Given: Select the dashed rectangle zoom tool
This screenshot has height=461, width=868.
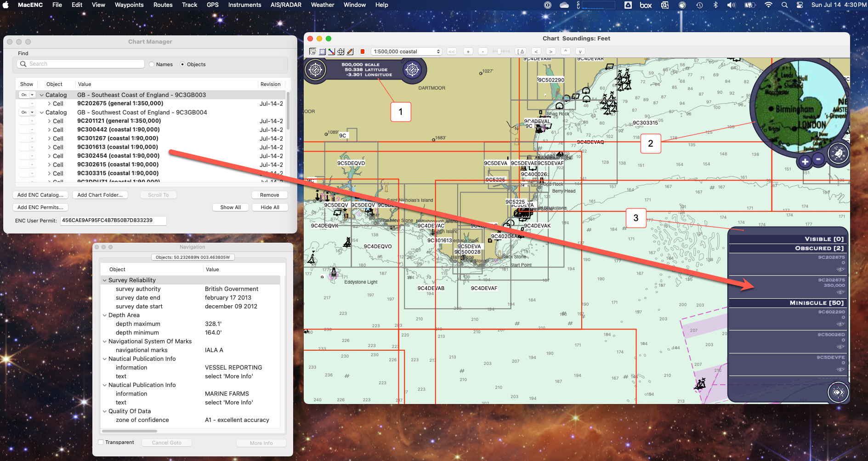Looking at the screenshot, I should coord(322,51).
